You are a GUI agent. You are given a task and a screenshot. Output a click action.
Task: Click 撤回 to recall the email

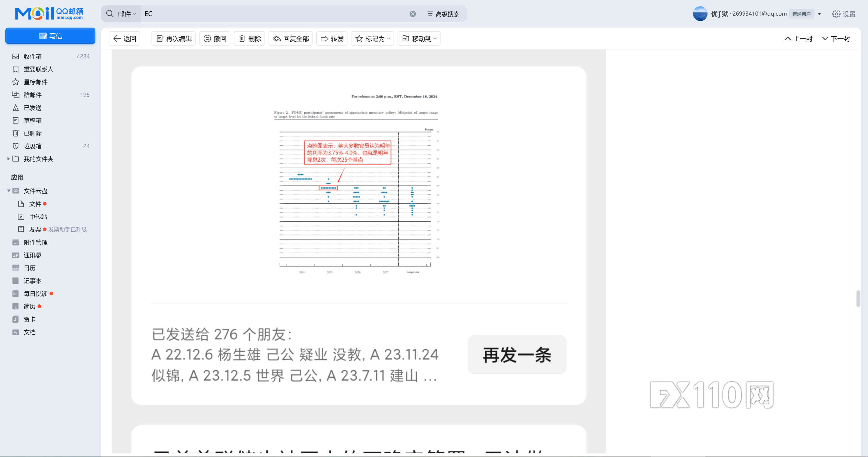215,39
